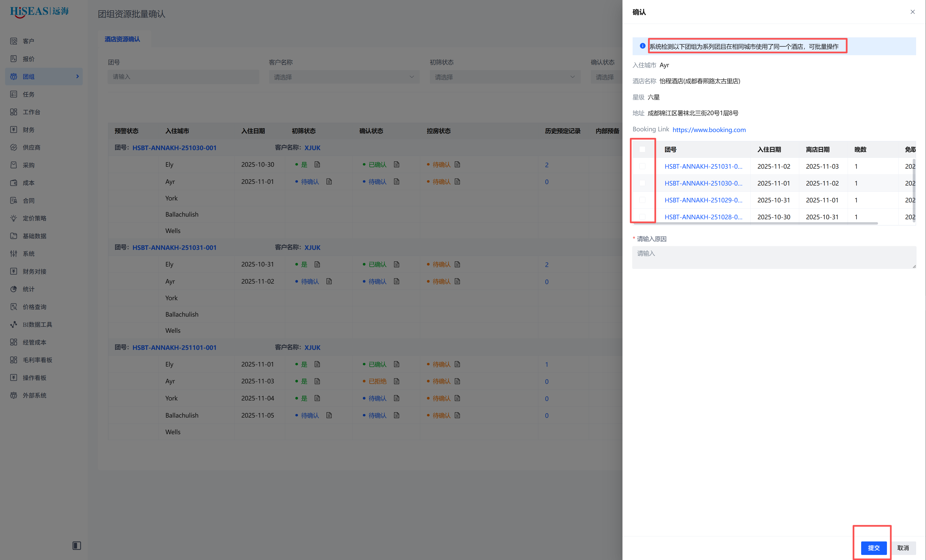Click the 客户 sidebar icon
This screenshot has width=926, height=560.
[14, 41]
